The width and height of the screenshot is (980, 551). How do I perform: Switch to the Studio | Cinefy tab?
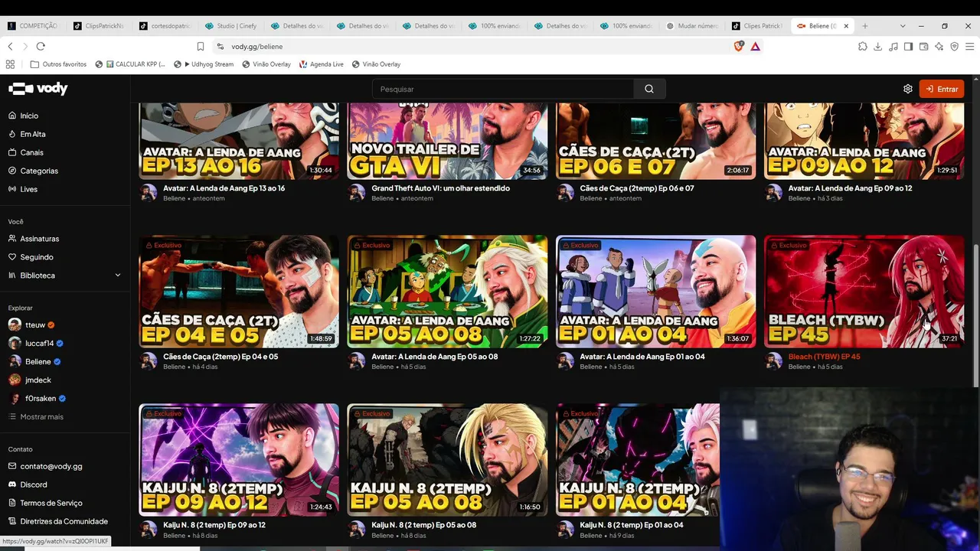230,26
